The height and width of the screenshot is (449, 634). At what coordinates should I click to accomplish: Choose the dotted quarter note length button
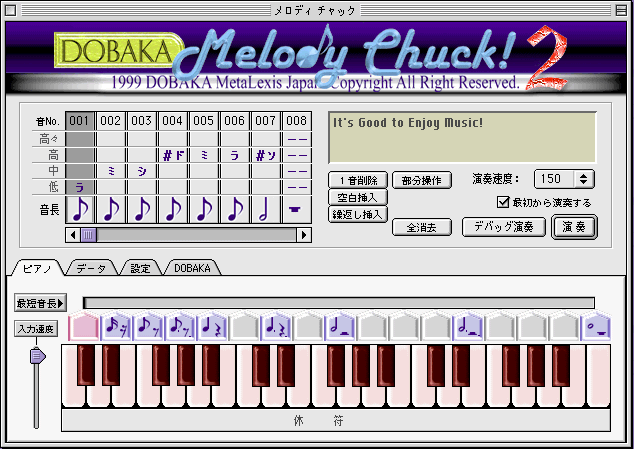click(275, 327)
